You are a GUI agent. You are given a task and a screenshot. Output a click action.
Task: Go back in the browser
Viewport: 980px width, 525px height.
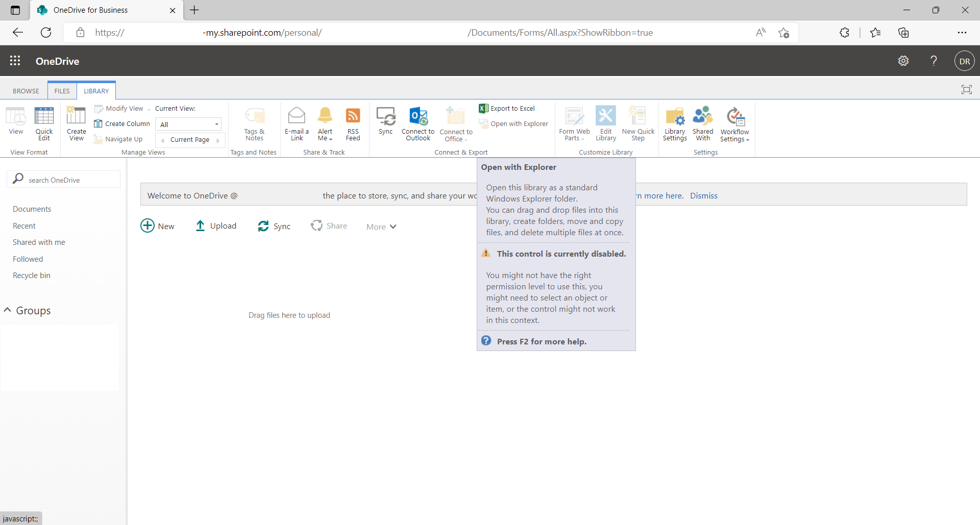[x=18, y=33]
